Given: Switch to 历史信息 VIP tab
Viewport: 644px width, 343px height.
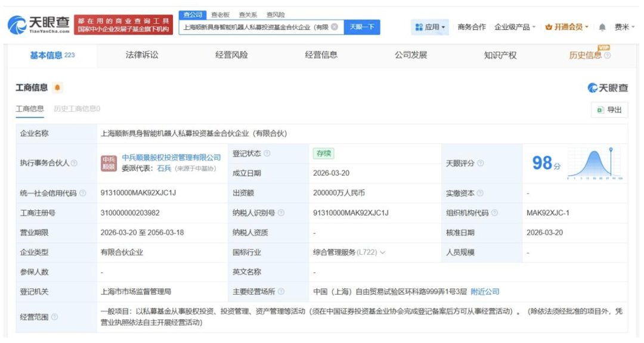Looking at the screenshot, I should pyautogui.click(x=586, y=55).
